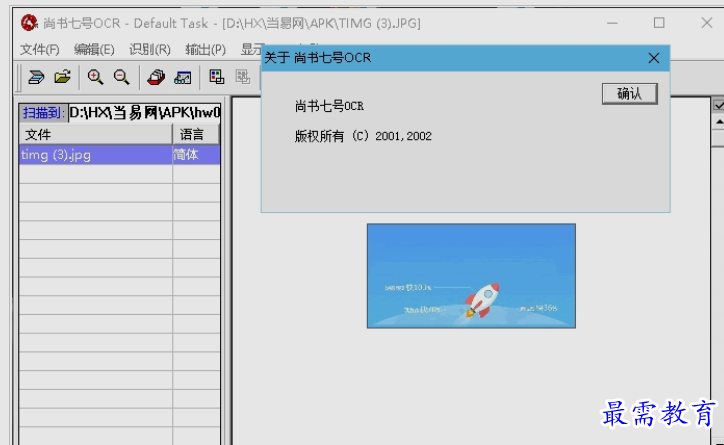Open the 识别(R) menu
724x445 pixels.
(150, 49)
